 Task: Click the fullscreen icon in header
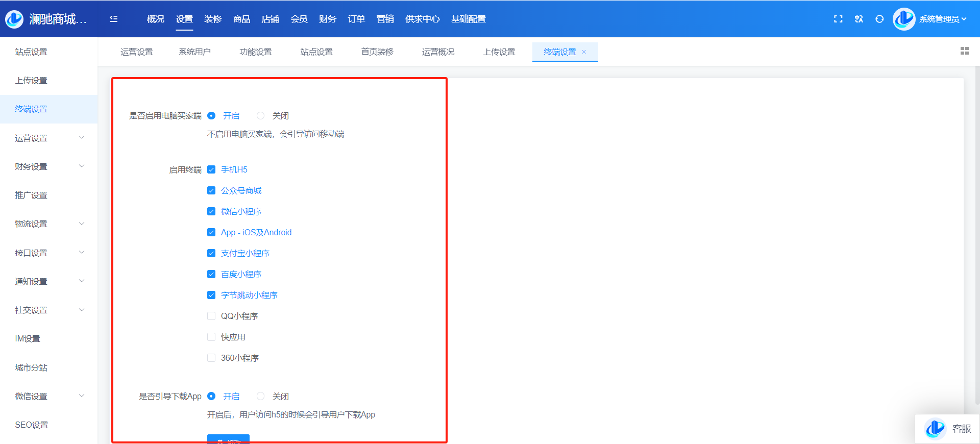point(838,19)
